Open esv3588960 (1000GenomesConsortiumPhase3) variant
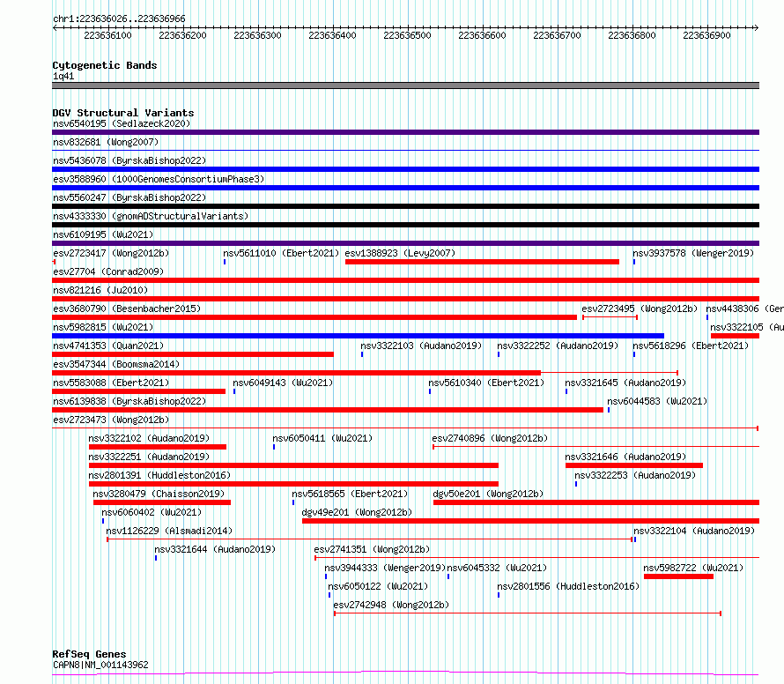784x684 pixels. coord(159,179)
